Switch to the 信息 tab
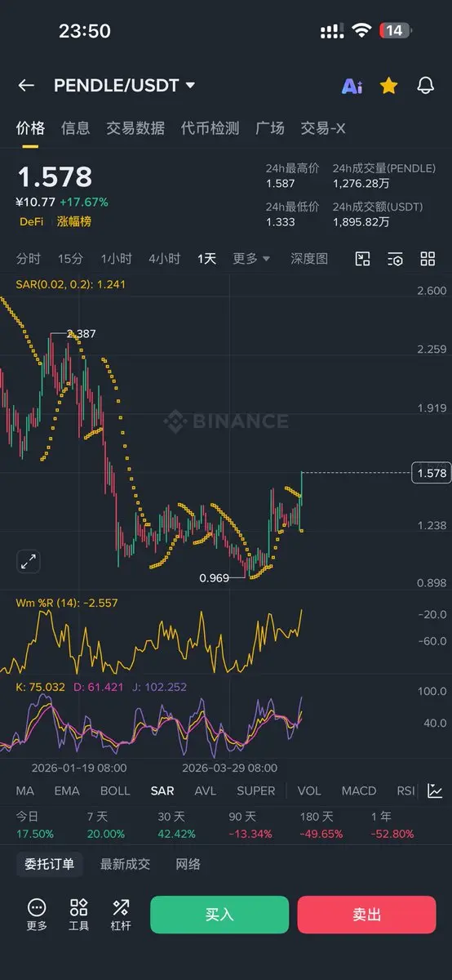 tap(75, 128)
